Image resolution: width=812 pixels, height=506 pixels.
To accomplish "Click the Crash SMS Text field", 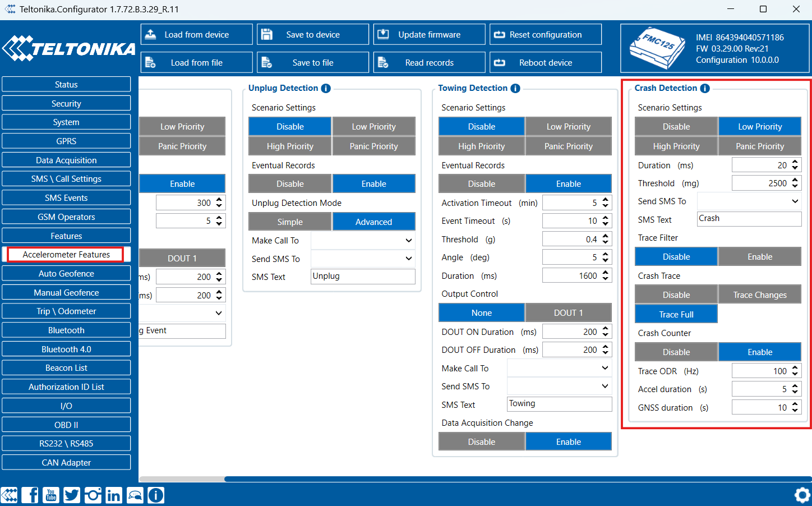I will pos(749,219).
